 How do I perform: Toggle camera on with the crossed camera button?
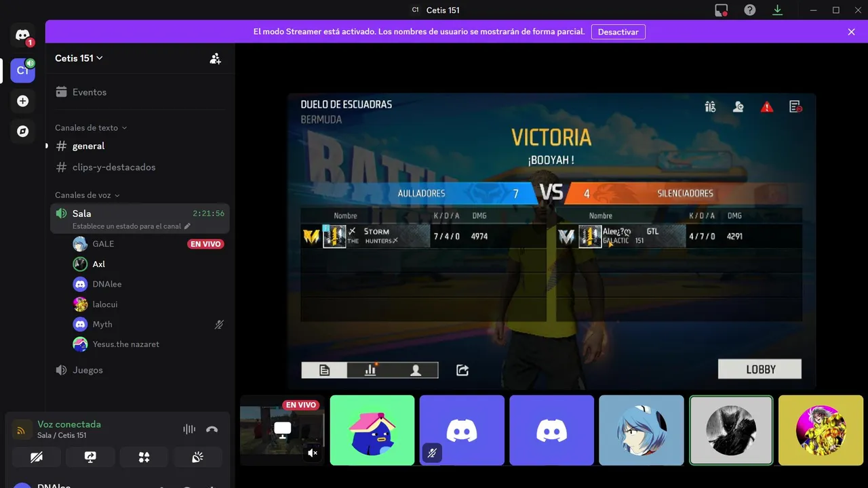[37, 457]
